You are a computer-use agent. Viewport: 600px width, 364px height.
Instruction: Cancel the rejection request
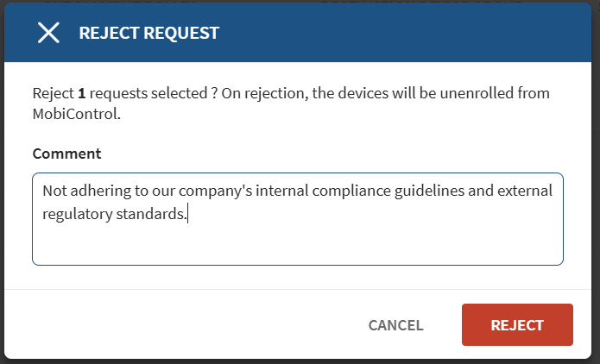(395, 325)
